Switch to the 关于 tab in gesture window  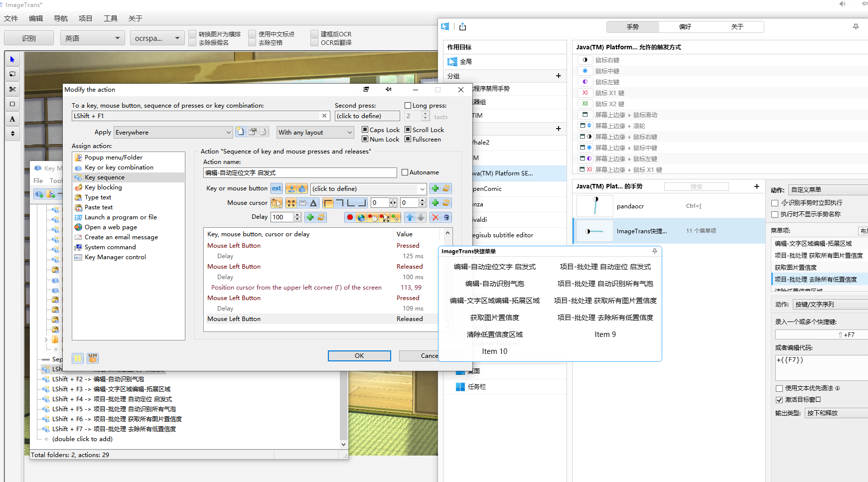point(737,27)
